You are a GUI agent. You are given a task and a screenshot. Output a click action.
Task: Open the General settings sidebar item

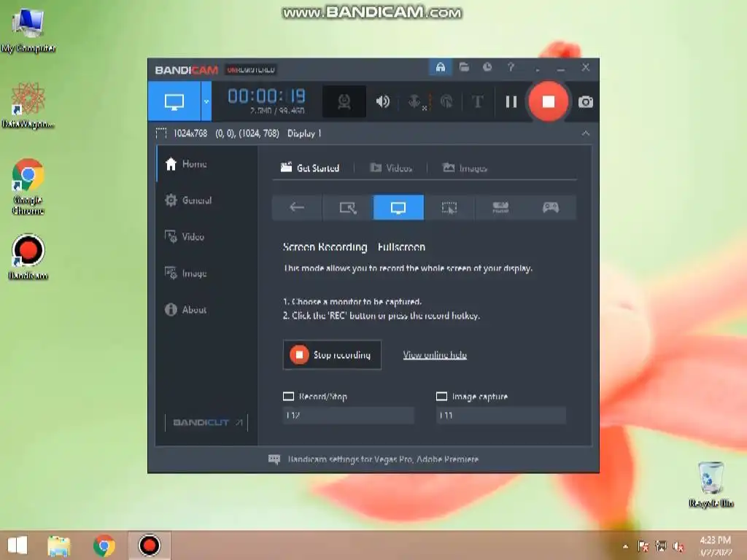click(206, 200)
